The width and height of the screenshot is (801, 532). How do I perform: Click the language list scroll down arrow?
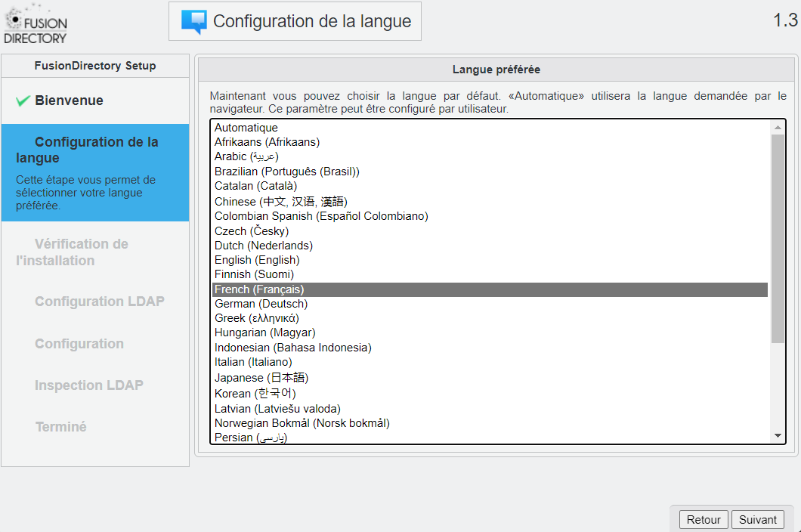point(778,436)
